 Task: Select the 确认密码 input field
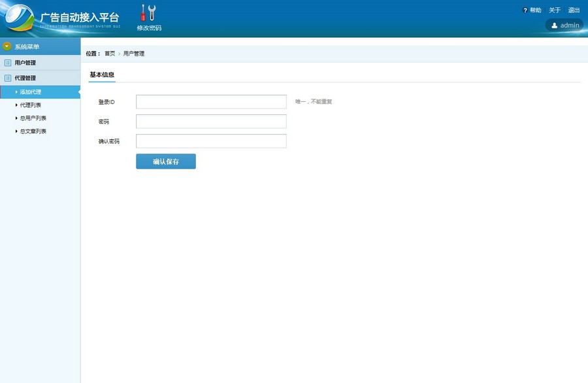point(211,141)
